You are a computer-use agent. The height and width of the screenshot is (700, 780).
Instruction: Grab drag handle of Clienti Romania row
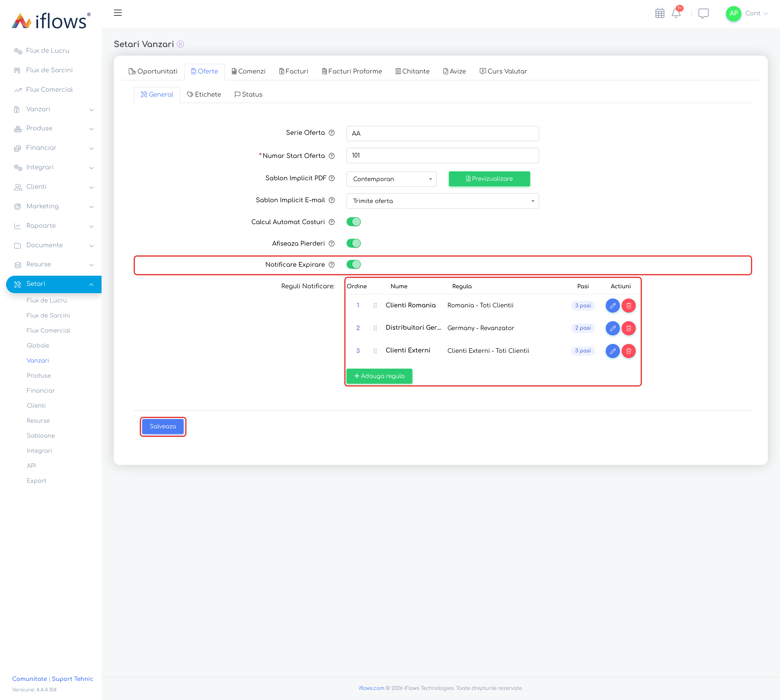tap(375, 305)
